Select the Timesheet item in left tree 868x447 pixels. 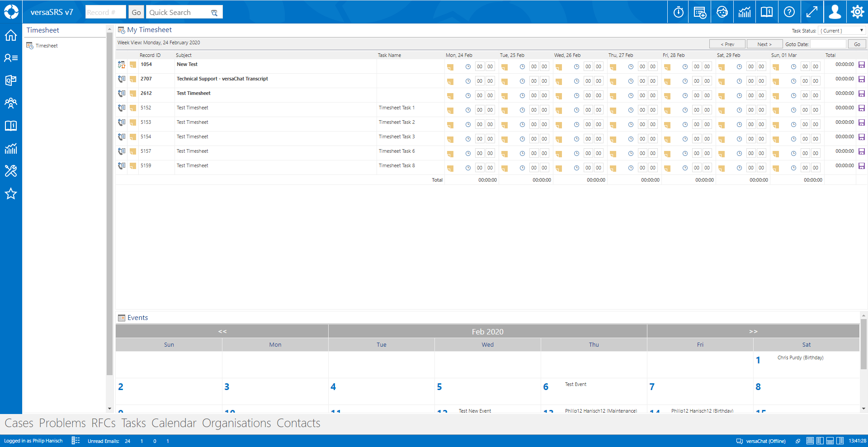click(47, 46)
